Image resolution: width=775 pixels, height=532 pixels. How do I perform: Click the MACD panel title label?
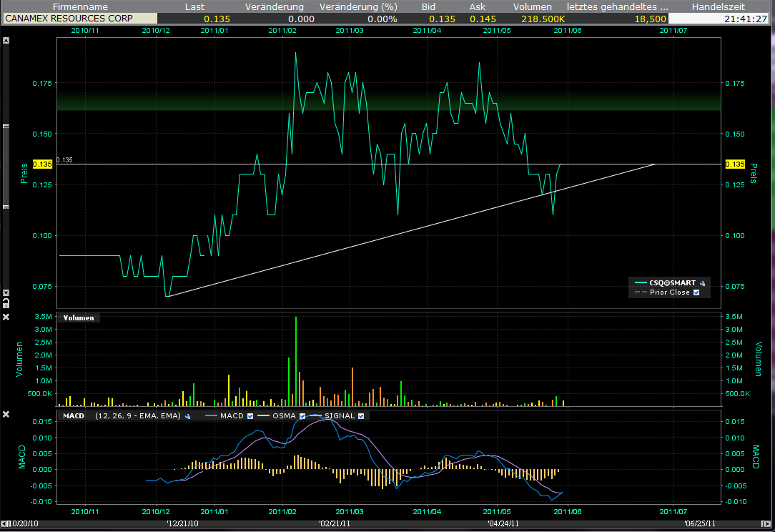(x=73, y=415)
